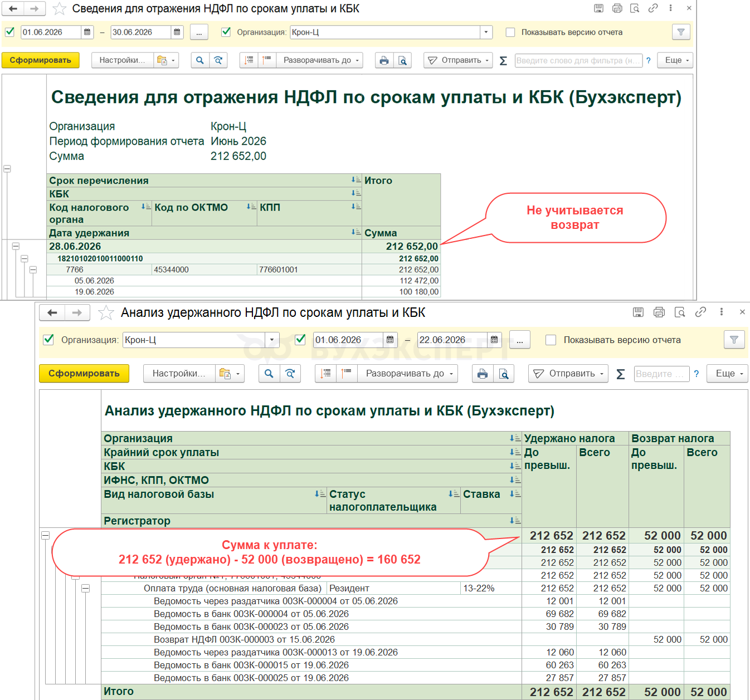This screenshot has height=700, width=750.
Task: Click period selection ellipsis in top report
Action: coord(199,32)
